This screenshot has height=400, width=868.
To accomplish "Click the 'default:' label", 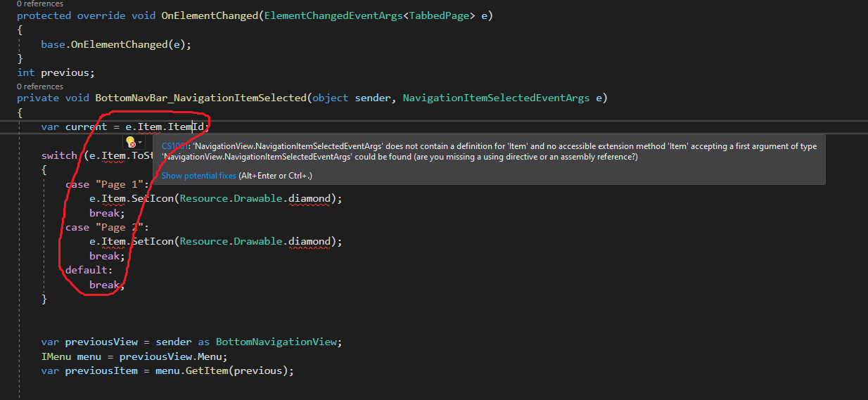I will click(x=89, y=270).
